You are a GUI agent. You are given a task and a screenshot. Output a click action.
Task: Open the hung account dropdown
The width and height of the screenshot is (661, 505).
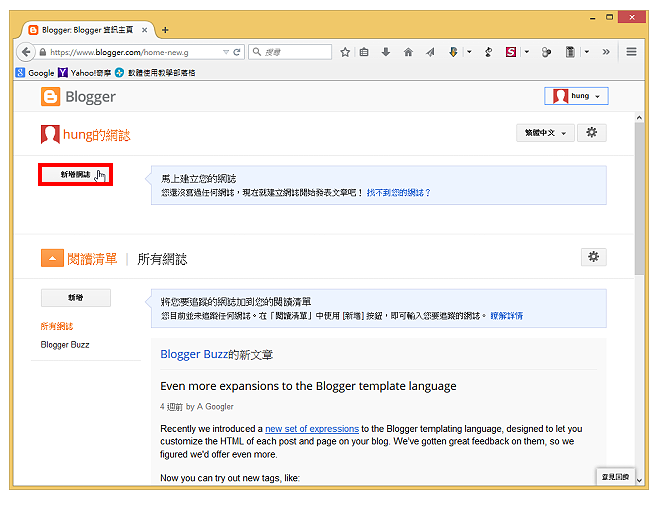pos(576,96)
